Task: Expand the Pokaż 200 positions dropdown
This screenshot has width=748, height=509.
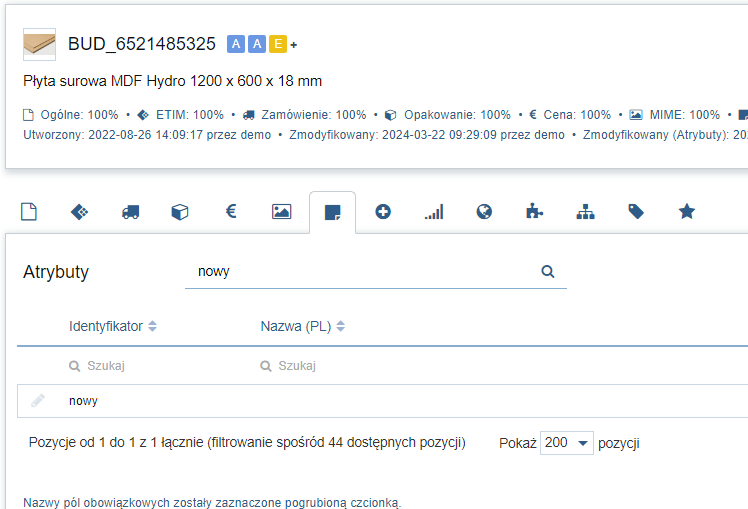Action: pos(567,443)
